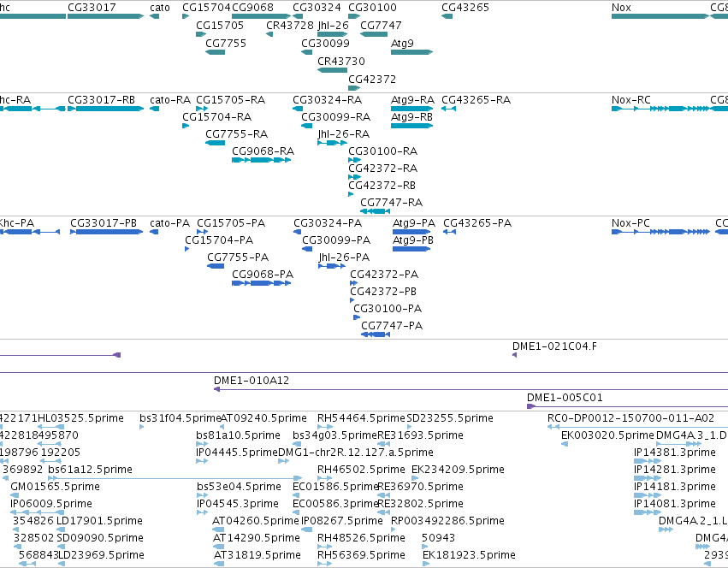Click transcript Nox-RC
The width and height of the screenshot is (728, 568).
[x=631, y=100]
